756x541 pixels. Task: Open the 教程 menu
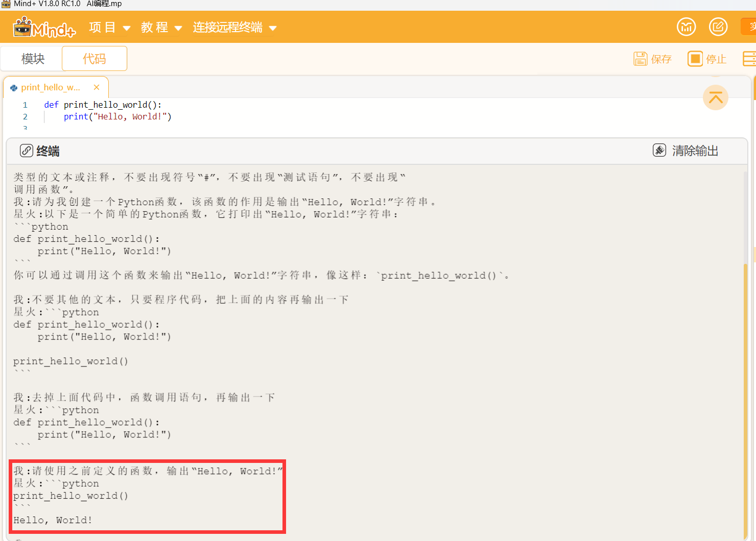point(161,28)
